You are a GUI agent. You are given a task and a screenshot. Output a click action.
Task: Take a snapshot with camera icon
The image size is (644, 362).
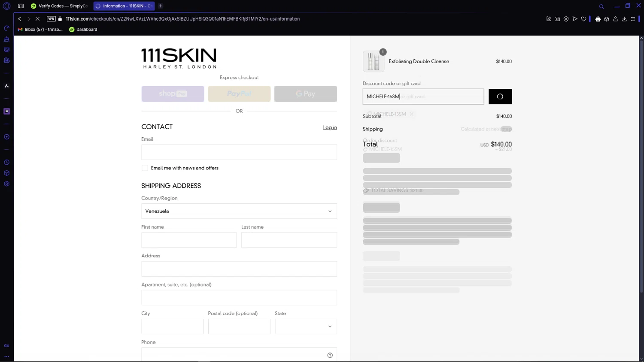tap(557, 19)
